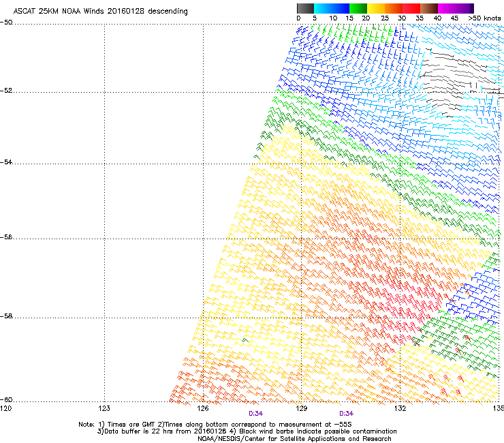504x443 pixels.
Task: Click the note line starting 'Note: 1) Times are GMT'
Action: click(215, 425)
